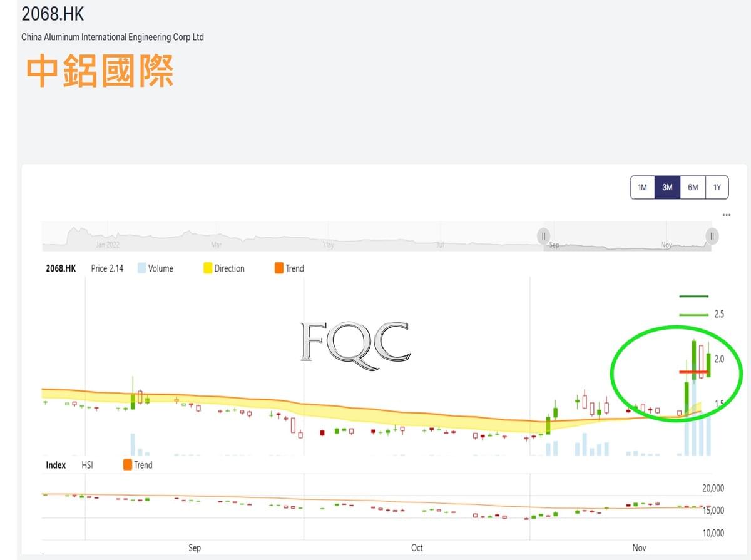Viewport: 751px width, 560px height.
Task: Toggle the HSI index Trend legend
Action: (x=138, y=465)
